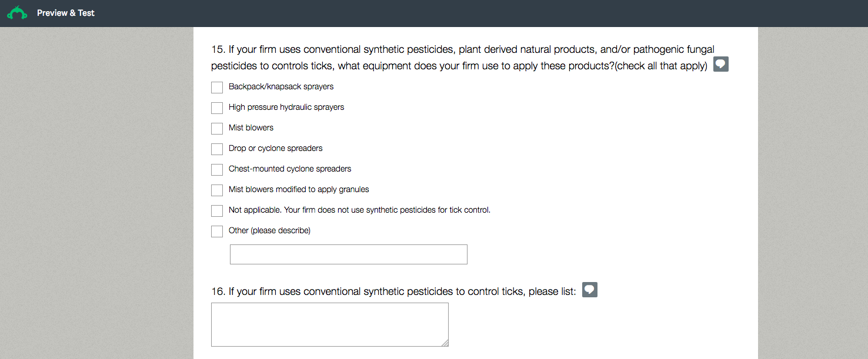This screenshot has height=359, width=868.
Task: Check the Other (please describe) box
Action: coord(217,231)
